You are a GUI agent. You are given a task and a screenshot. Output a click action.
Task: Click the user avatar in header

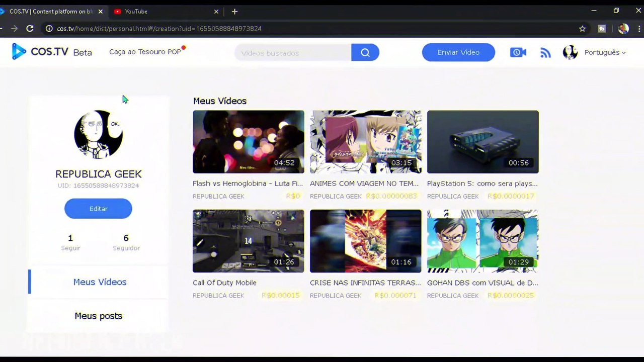pos(570,52)
